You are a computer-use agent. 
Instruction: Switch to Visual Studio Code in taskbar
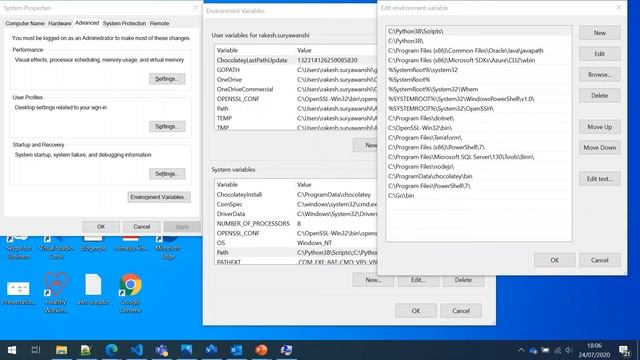click(x=136, y=350)
